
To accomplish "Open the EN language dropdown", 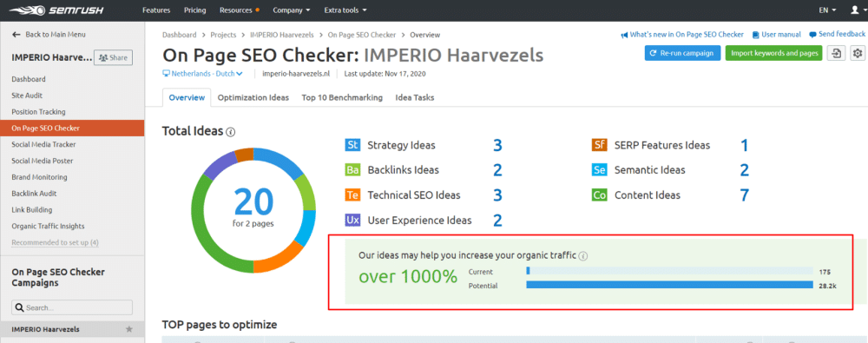I will [x=827, y=10].
